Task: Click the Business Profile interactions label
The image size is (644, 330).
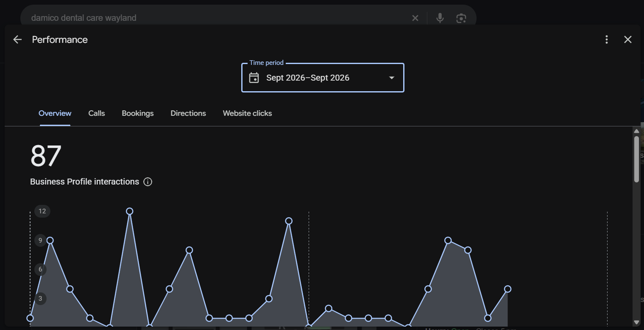Action: click(x=84, y=182)
